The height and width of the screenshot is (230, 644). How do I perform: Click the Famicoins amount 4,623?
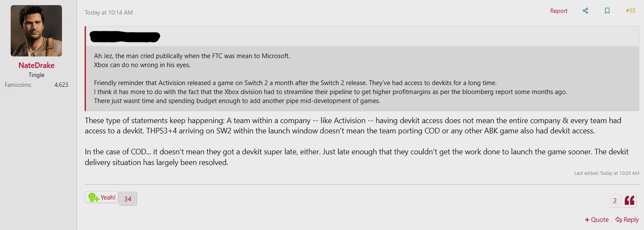tap(61, 85)
